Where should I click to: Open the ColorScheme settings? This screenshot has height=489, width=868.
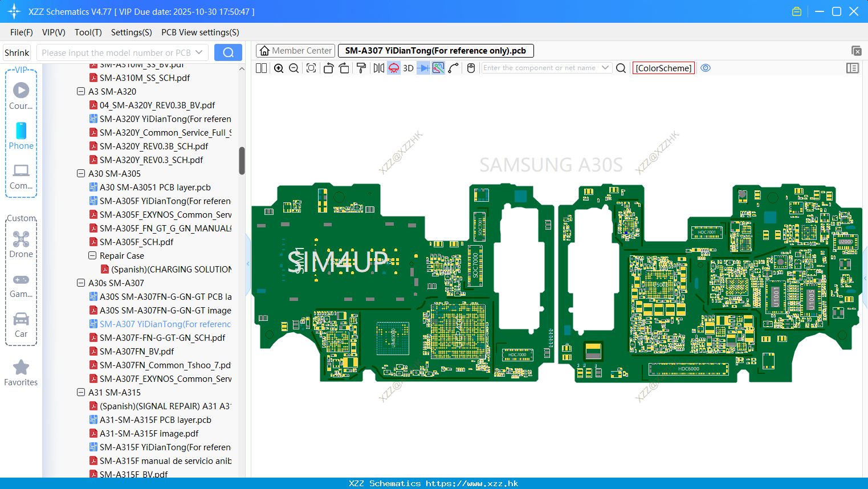click(663, 68)
